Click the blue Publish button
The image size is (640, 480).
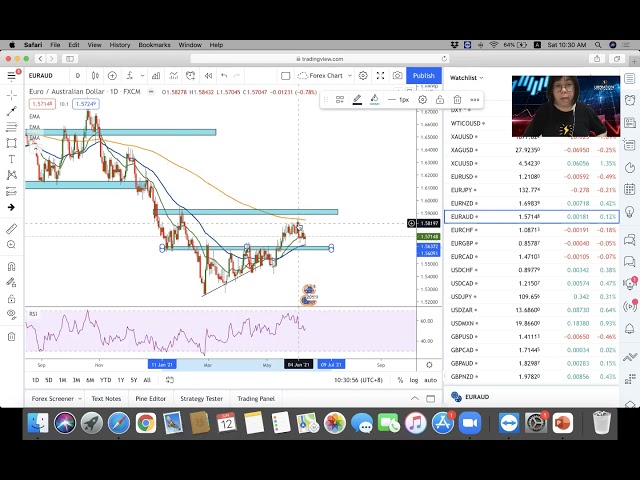424,76
